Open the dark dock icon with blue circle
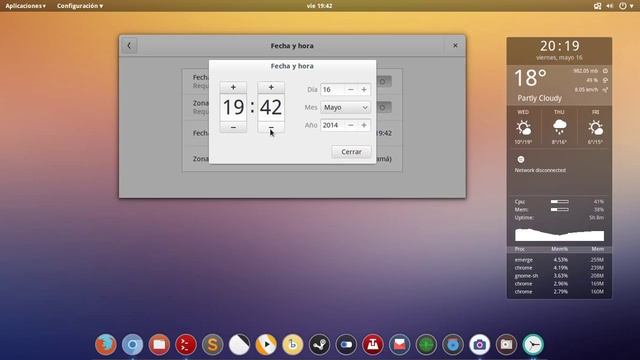Screen dimensions: 640x360 tap(453, 344)
